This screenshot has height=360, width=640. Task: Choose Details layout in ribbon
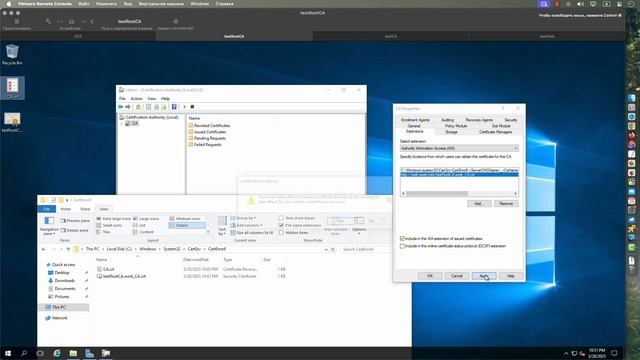pyautogui.click(x=187, y=225)
